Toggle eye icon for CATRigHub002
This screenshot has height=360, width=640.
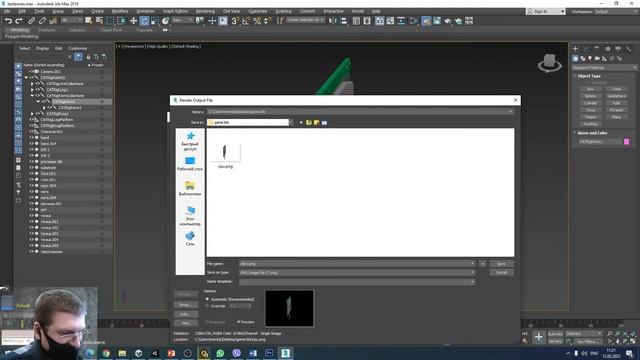(x=31, y=78)
